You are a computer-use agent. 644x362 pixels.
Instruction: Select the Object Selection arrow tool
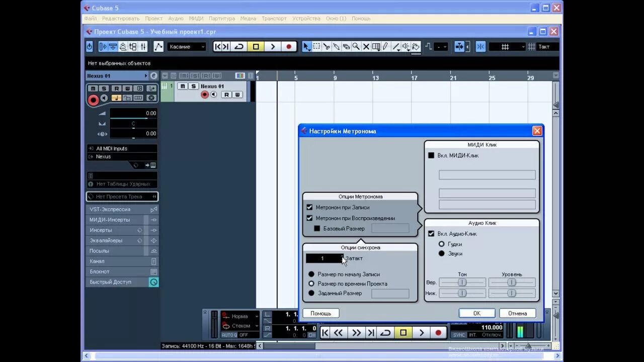(x=306, y=47)
